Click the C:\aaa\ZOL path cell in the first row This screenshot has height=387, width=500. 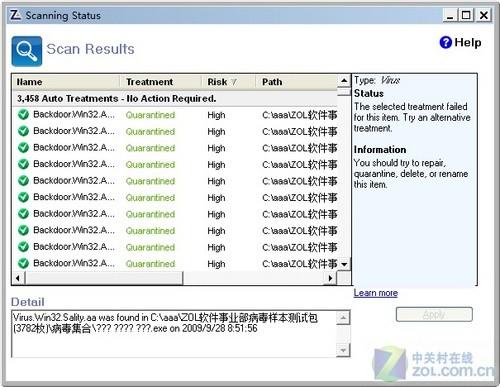(300, 115)
